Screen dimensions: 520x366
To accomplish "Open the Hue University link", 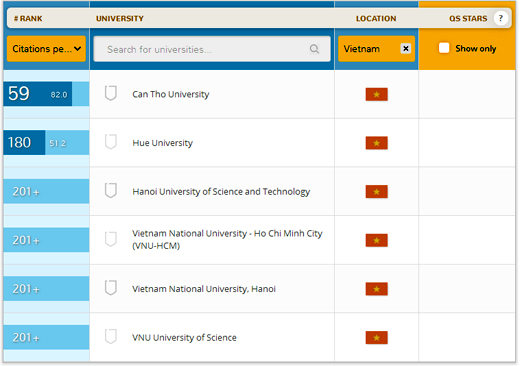I will (x=162, y=143).
